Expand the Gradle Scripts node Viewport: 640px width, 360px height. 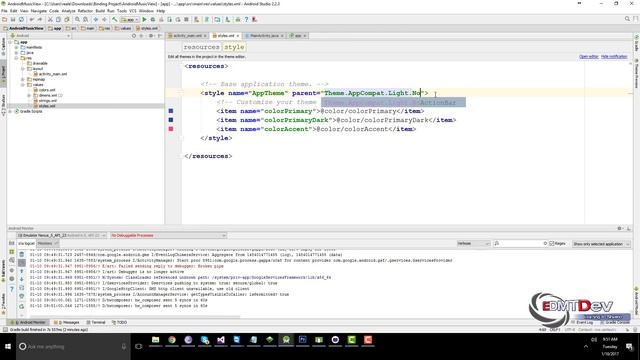tap(10, 111)
